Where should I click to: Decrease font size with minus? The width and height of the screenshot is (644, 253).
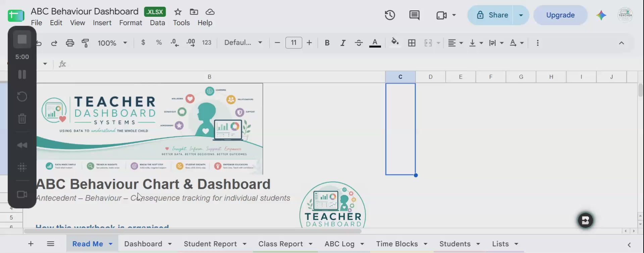pyautogui.click(x=277, y=43)
